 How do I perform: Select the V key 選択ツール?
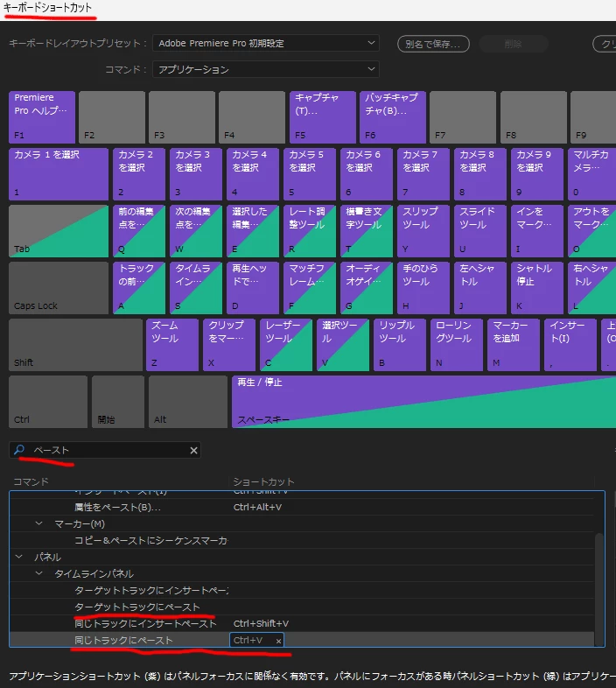[x=343, y=345]
